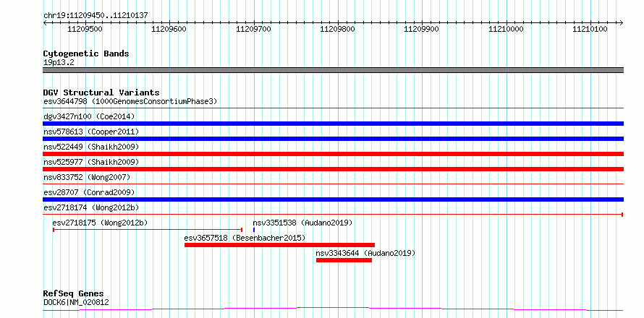The width and height of the screenshot is (644, 318).
Task: Click ruler position 11209700
Action: pyautogui.click(x=253, y=29)
